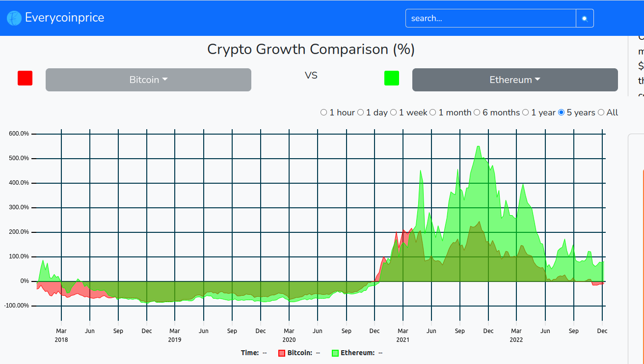Click the green Ethereum color swatch
Viewport: 644px width, 364px height.
coord(392,78)
